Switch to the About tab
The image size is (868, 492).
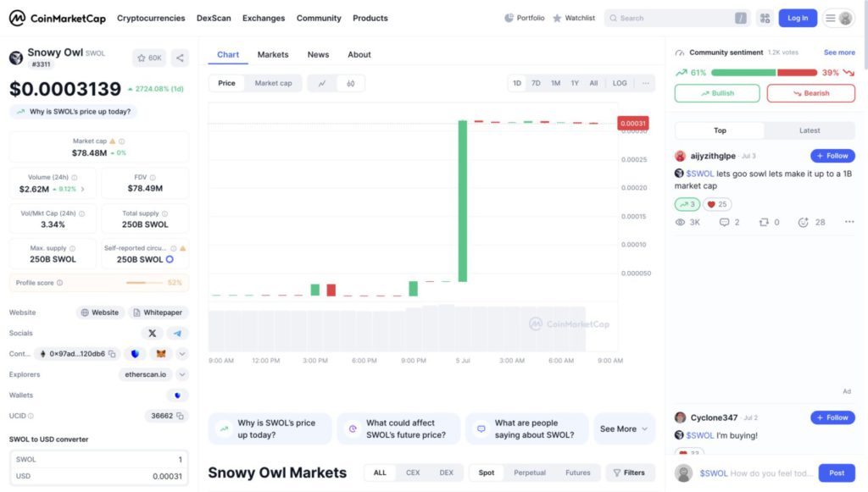pos(359,55)
